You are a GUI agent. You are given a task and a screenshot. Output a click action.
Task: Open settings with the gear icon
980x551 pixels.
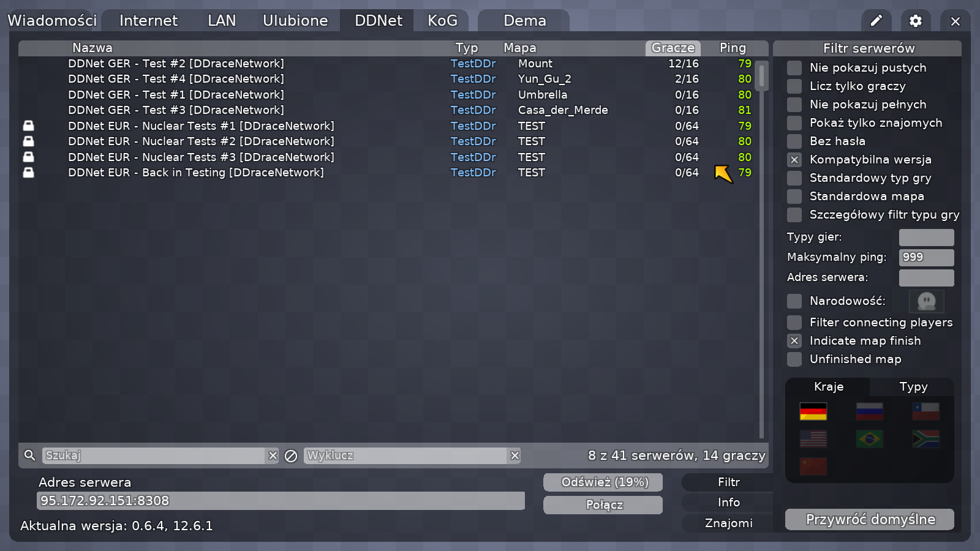[x=916, y=21]
